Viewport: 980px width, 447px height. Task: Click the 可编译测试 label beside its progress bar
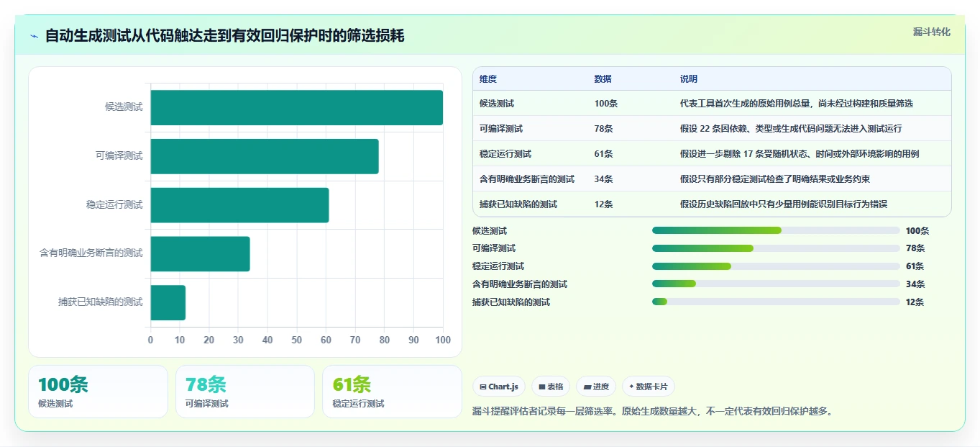click(x=494, y=248)
